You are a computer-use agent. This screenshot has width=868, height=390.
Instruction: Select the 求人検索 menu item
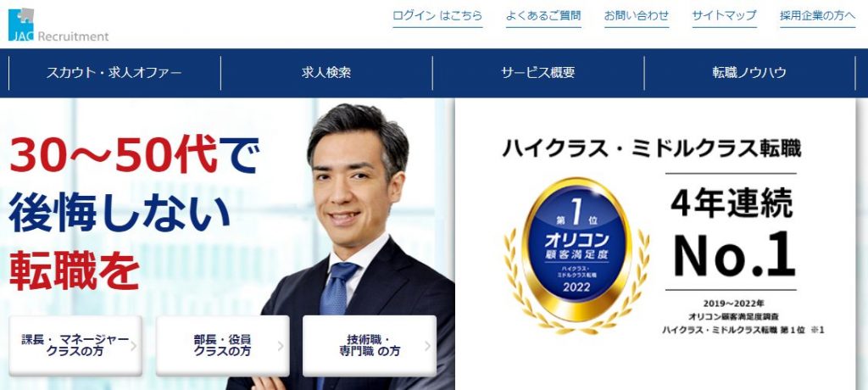coord(326,73)
